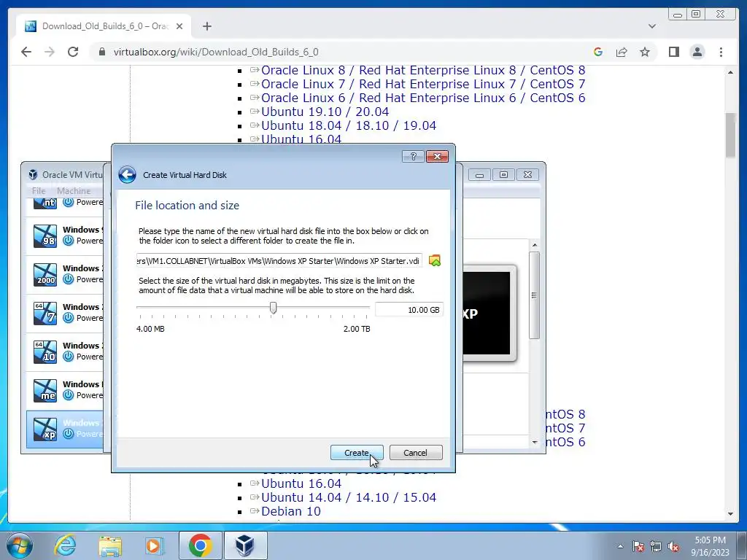Click the Action Center flag tray icon
This screenshot has width=747, height=560.
[x=638, y=546]
